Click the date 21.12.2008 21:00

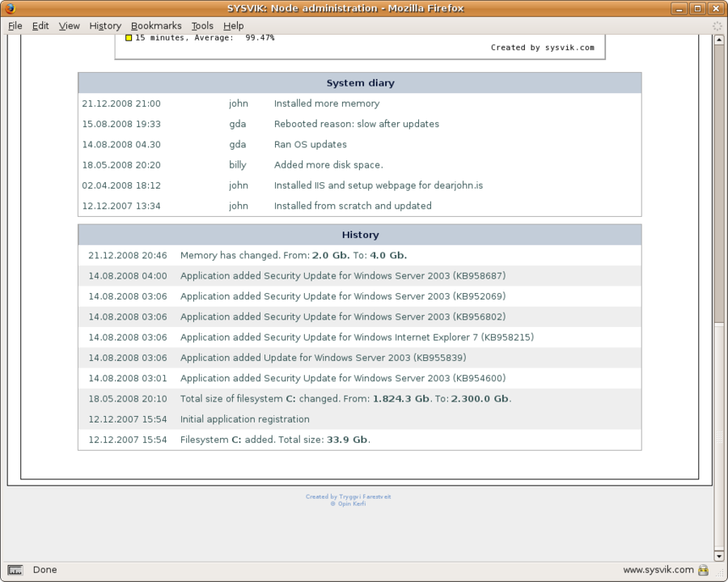121,104
